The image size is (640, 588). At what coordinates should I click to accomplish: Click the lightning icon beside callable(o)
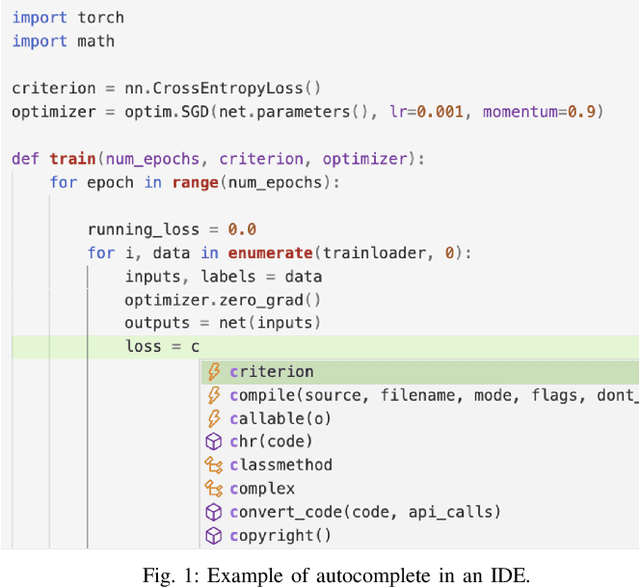click(x=212, y=418)
